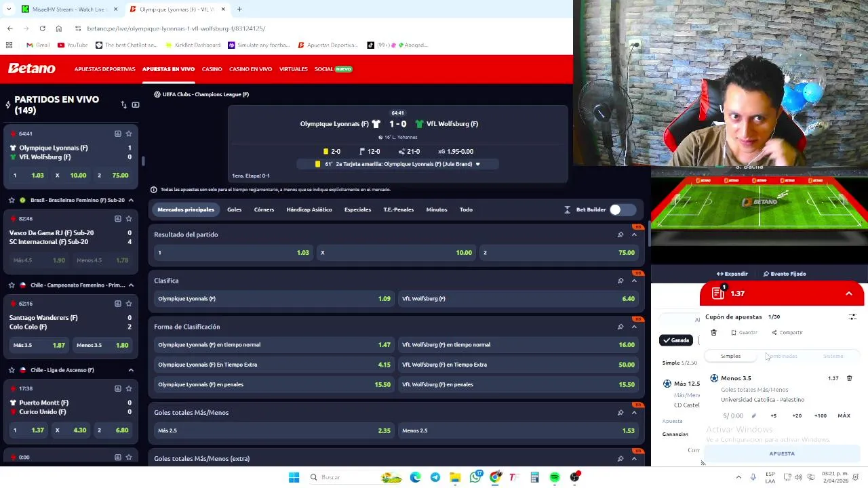Reload the browser page
The image size is (868, 488).
click(x=42, y=28)
